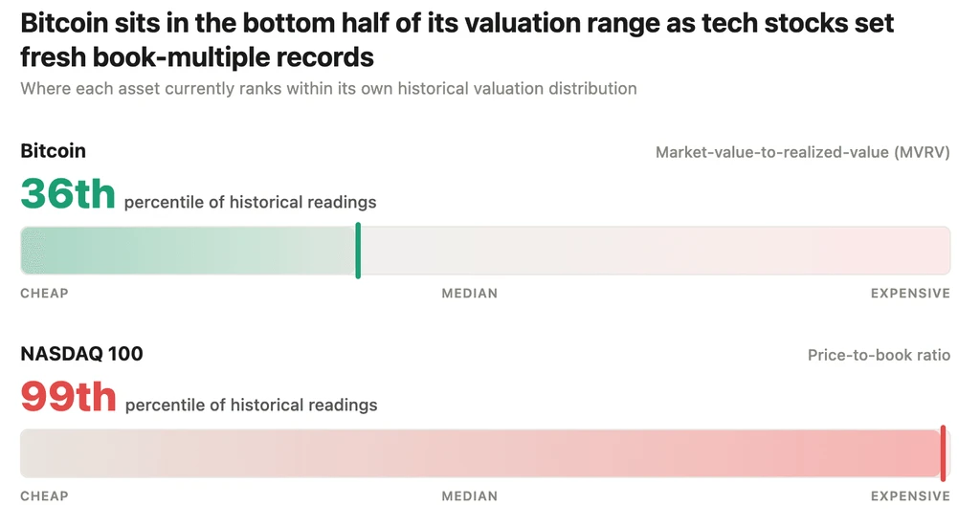The image size is (980, 527).
Task: Click the green filled part of the Bitcoin bar
Action: [x=188, y=251]
